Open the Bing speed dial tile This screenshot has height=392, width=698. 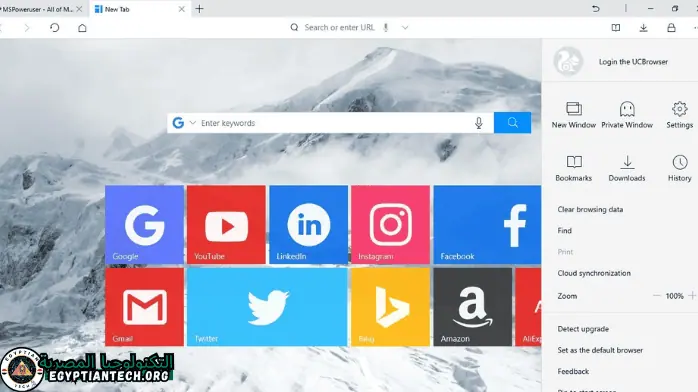point(390,307)
